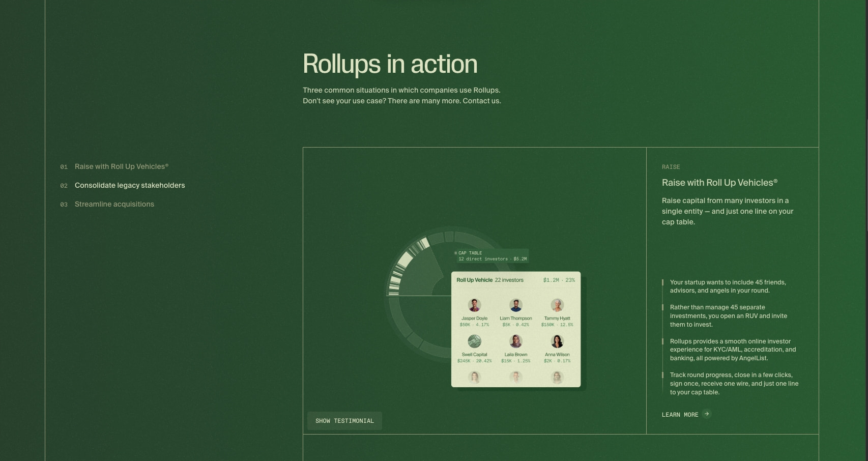The image size is (868, 461).
Task: Click '12 direct investors · $5.2M' text
Action: (x=493, y=259)
